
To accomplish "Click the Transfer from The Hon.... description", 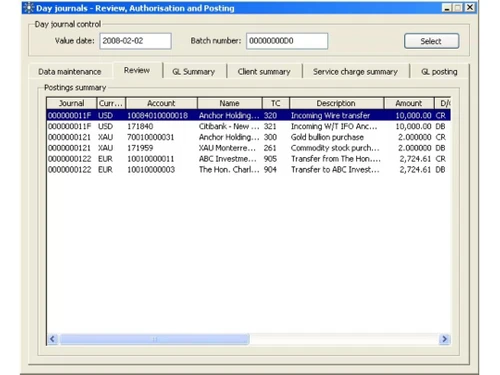I will pos(336,159).
